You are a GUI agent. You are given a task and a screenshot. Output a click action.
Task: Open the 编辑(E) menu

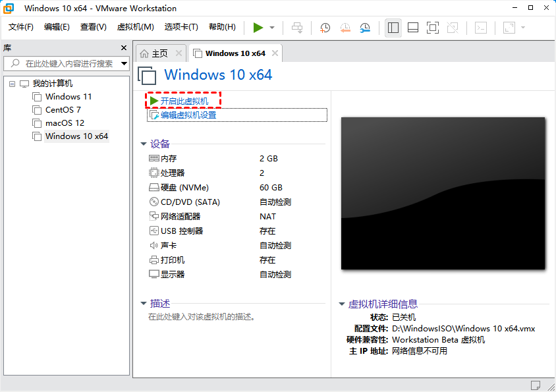tap(57, 27)
